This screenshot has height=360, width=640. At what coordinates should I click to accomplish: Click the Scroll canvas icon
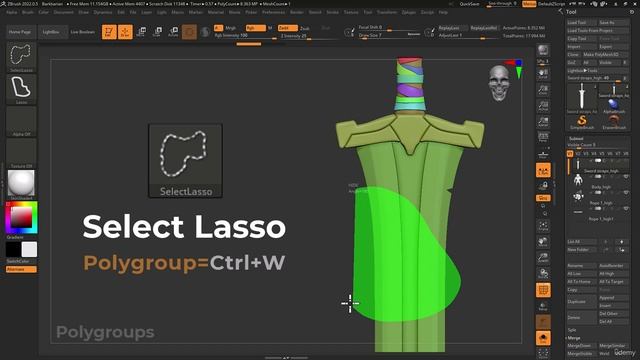click(x=543, y=73)
